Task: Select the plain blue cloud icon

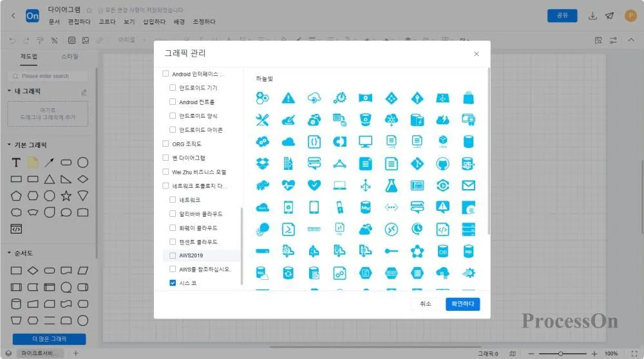Action: [289, 142]
